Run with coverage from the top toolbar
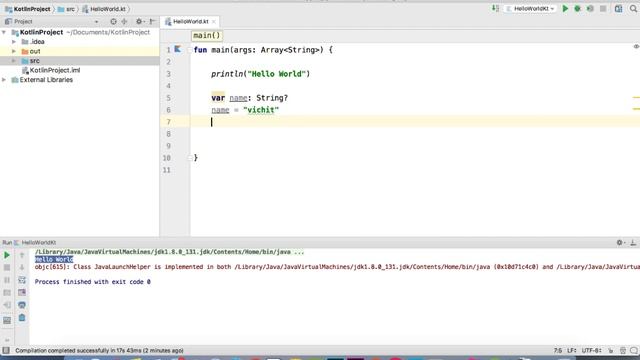 590,9
